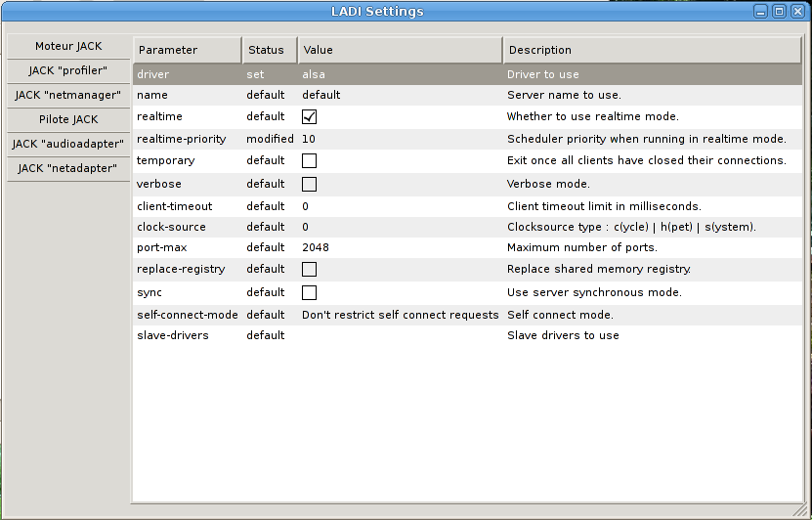Viewport: 812px width, 520px height.
Task: Click the Value column header
Action: point(400,50)
